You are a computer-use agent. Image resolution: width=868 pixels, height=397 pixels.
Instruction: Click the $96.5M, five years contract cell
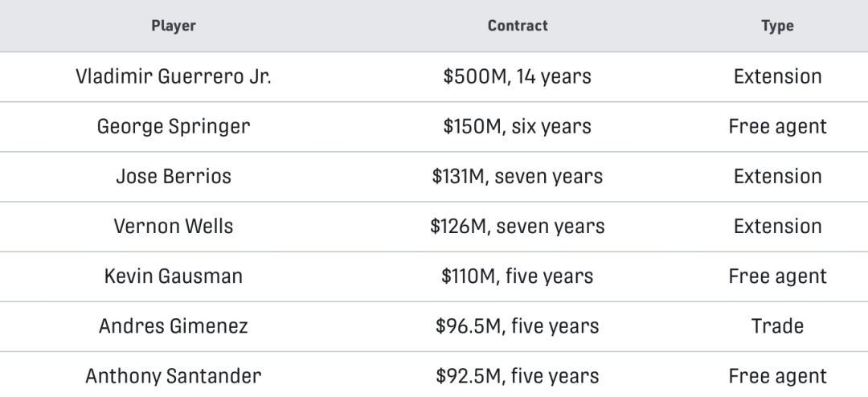[x=518, y=326]
